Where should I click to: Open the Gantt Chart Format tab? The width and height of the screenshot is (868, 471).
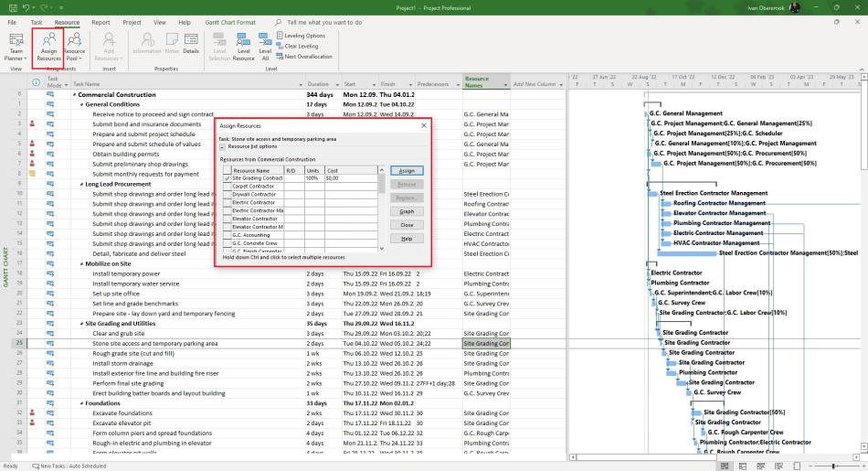[x=230, y=22]
